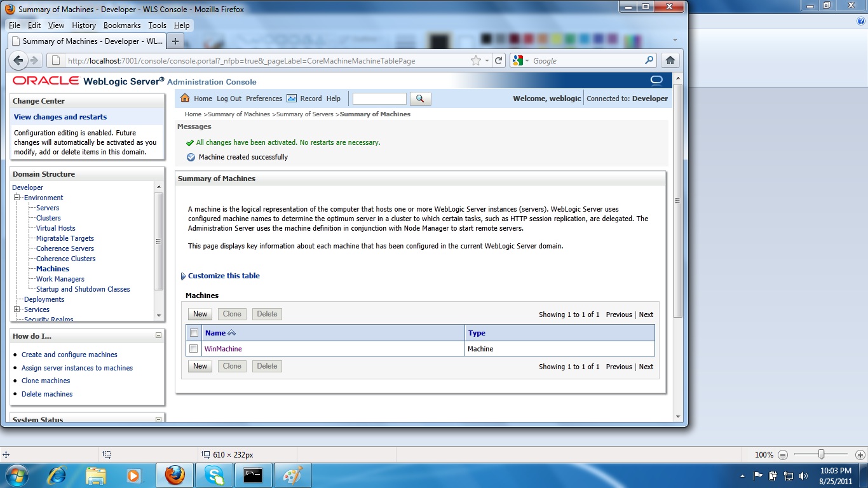Check the select-all checkbox in Machines header
The width and height of the screenshot is (868, 488).
pyautogui.click(x=194, y=333)
